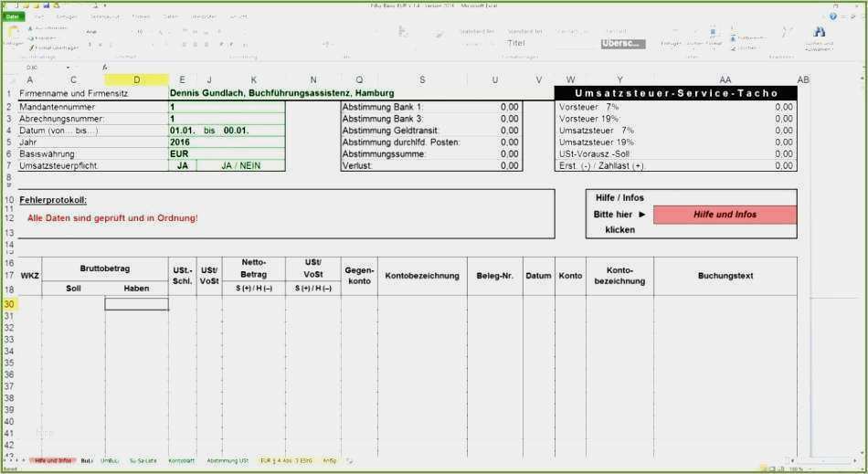Image resolution: width=868 pixels, height=474 pixels.
Task: Switch to the Einfügen ribbon tab
Action: (x=66, y=17)
